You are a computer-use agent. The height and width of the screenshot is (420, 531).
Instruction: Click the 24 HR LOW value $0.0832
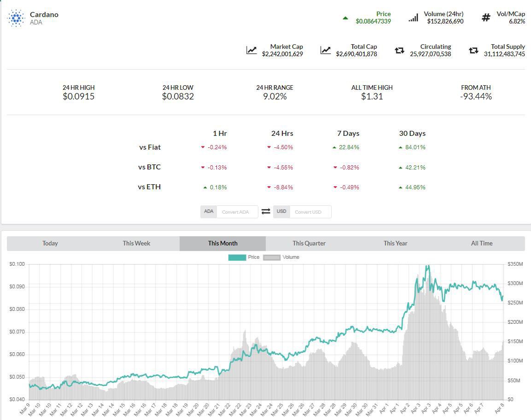[x=178, y=97]
